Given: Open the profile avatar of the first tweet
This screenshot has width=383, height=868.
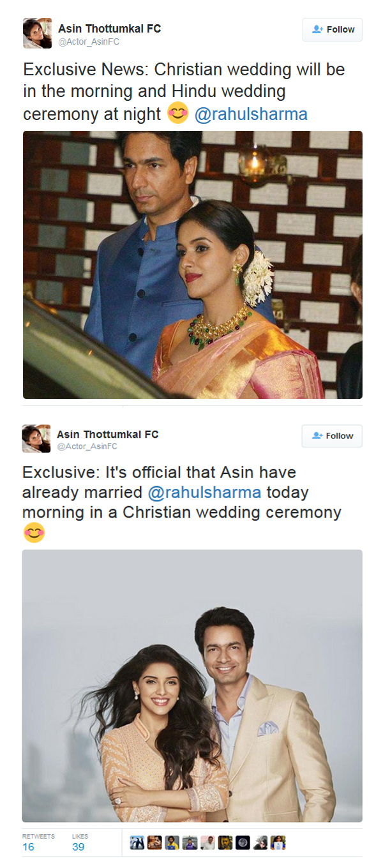Looking at the screenshot, I should point(37,33).
